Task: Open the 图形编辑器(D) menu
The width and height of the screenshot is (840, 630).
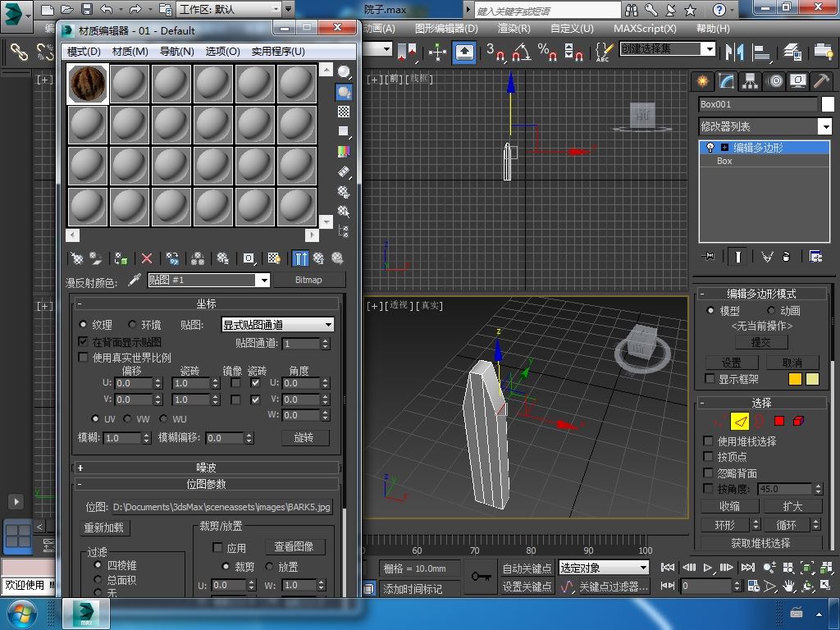Action: pos(446,29)
